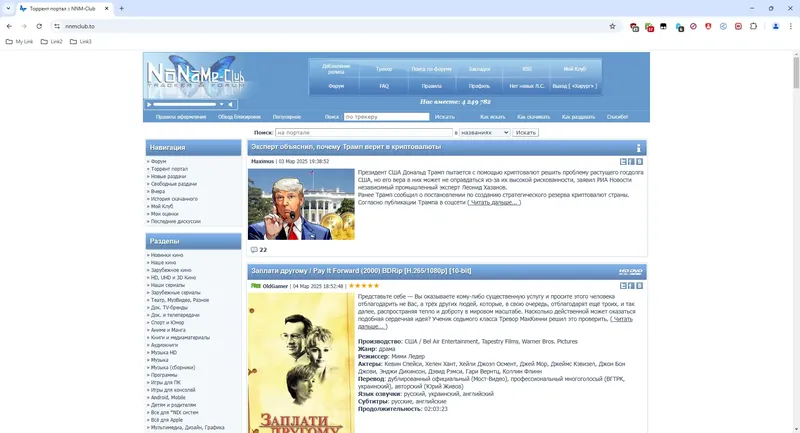
Task: Open 'Трекер' in header menu
Action: point(384,69)
